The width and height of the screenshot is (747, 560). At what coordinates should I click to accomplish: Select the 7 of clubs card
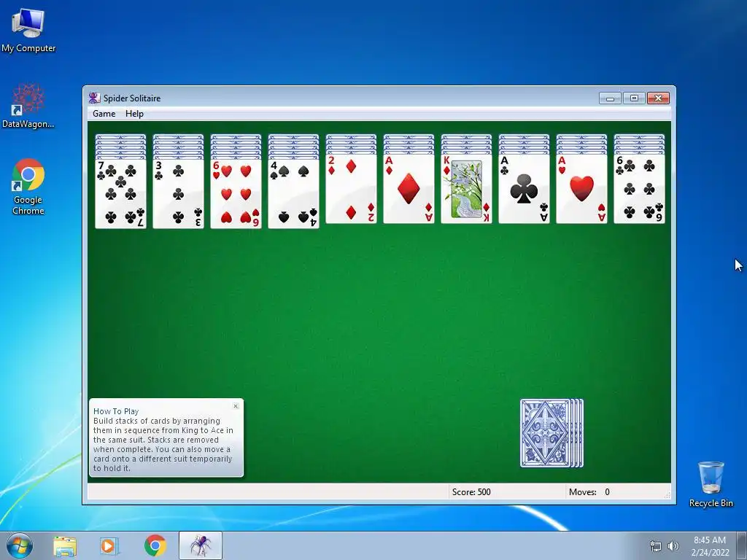click(x=120, y=193)
